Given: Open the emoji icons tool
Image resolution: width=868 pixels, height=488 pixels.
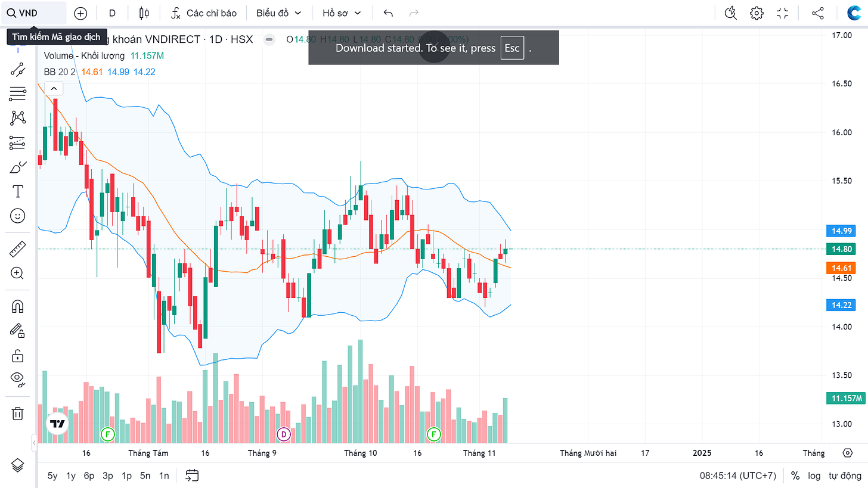Looking at the screenshot, I should tap(18, 216).
